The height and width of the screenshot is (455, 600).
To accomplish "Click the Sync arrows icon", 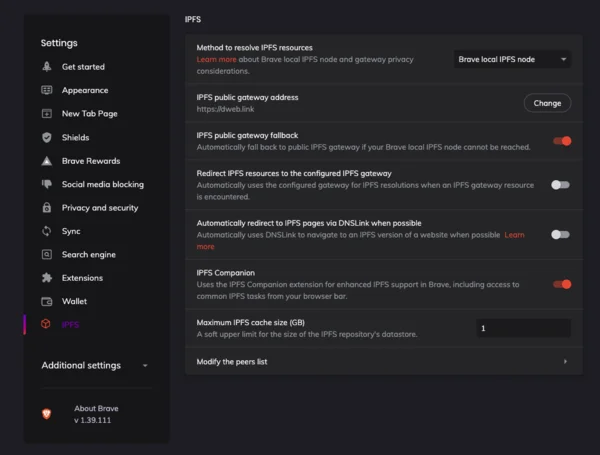I will (x=47, y=231).
